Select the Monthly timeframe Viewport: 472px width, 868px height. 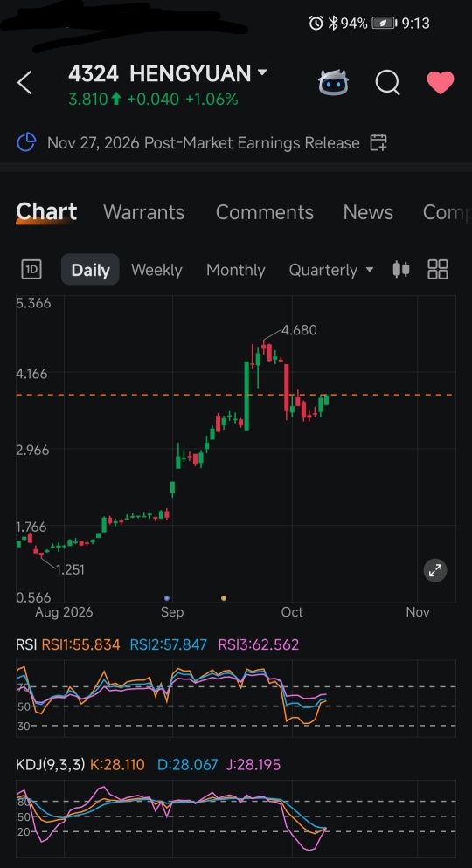(235, 270)
